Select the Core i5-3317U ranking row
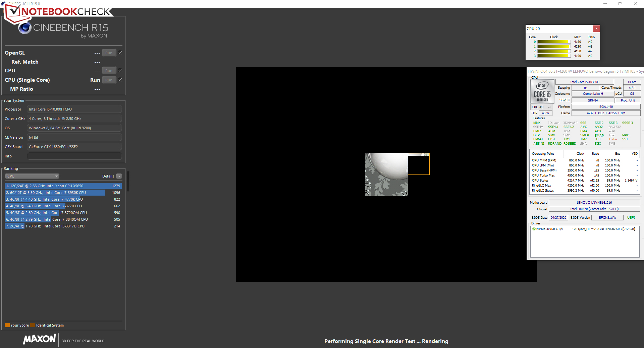 point(63,226)
